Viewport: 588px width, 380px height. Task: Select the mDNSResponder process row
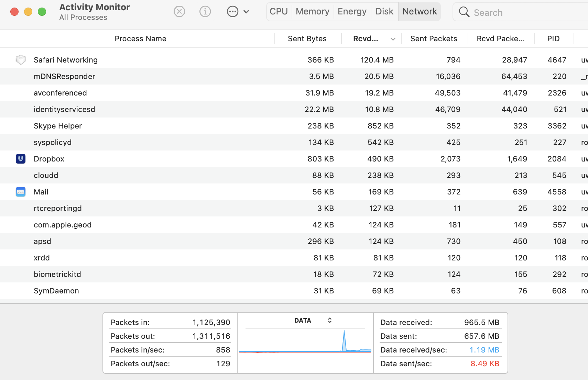point(64,76)
